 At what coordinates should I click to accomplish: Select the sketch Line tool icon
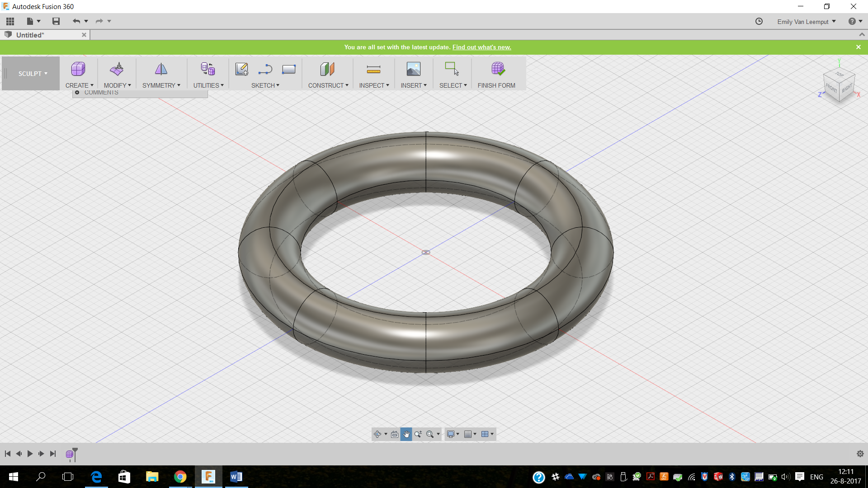click(x=265, y=69)
